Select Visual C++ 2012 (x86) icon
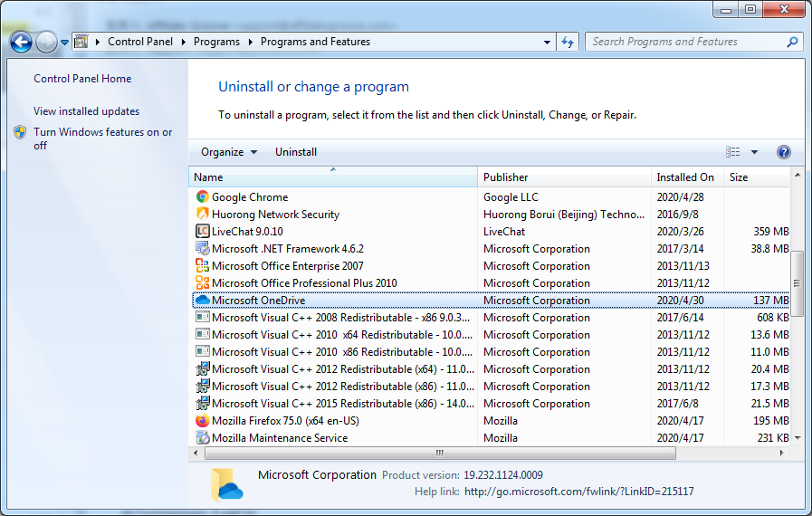The height and width of the screenshot is (516, 812). [203, 386]
